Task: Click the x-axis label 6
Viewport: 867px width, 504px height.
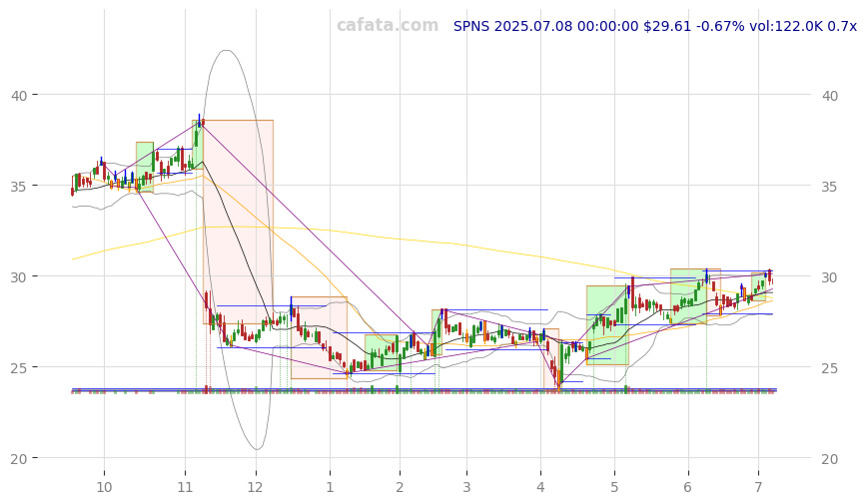Action: pyautogui.click(x=688, y=487)
